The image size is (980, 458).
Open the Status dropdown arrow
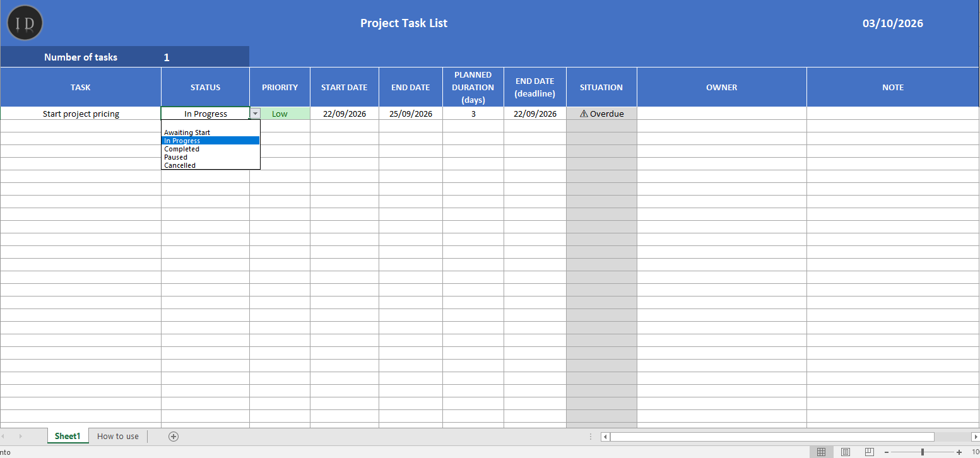[x=255, y=114]
